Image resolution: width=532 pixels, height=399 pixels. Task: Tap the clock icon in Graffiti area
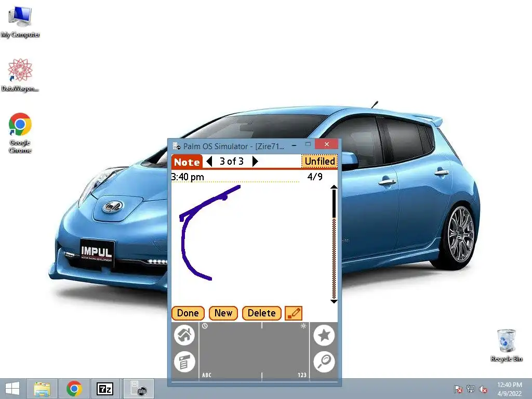[205, 326]
